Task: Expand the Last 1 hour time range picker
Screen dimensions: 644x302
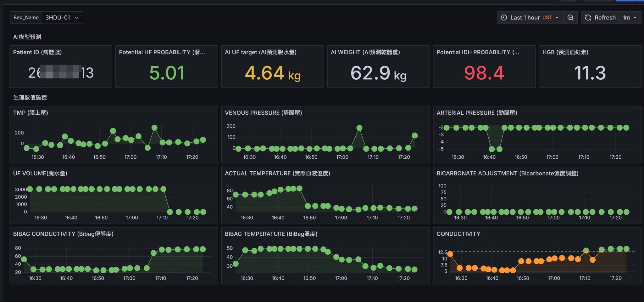Action: tap(530, 18)
